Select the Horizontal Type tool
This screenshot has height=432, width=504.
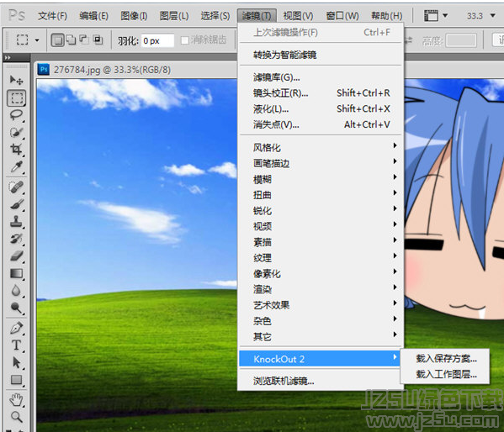click(16, 345)
